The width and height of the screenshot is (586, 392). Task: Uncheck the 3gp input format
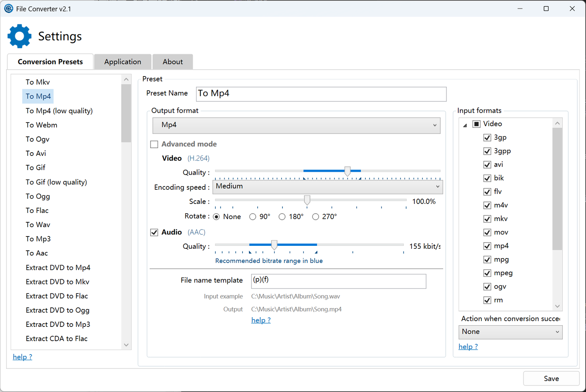click(487, 138)
